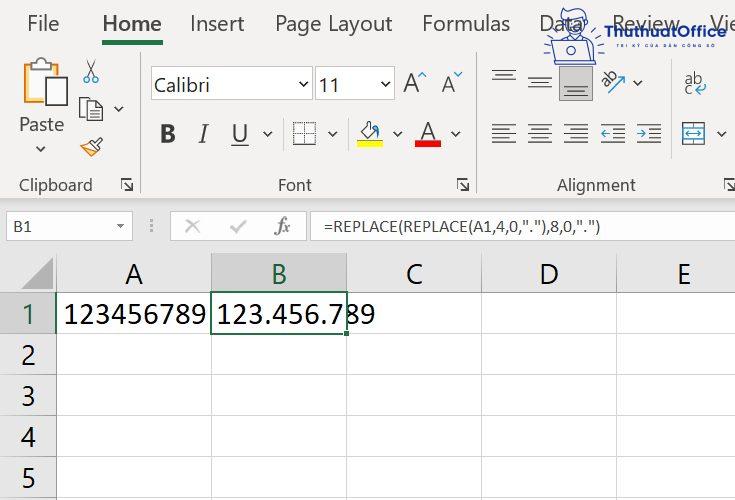
Task: Select row 5 header
Action: (x=28, y=477)
